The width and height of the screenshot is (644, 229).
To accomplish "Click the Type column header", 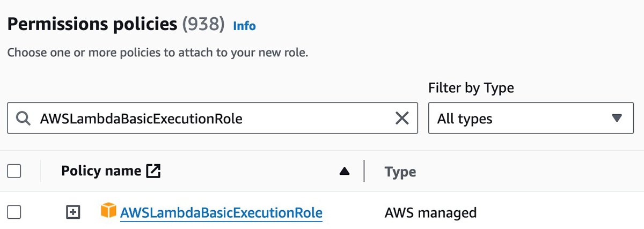I will coord(400,172).
